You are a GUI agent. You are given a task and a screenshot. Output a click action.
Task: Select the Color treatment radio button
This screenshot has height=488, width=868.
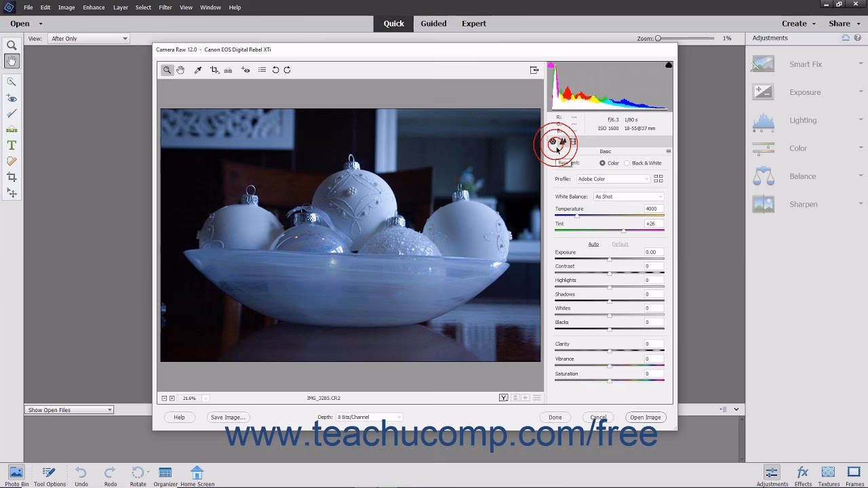[603, 163]
